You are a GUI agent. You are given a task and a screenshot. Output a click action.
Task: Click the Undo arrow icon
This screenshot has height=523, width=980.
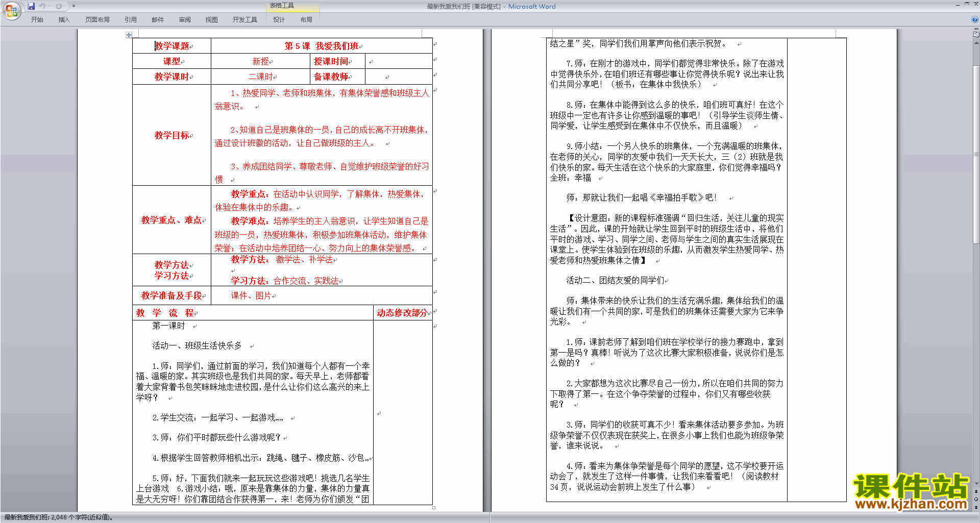pos(42,6)
